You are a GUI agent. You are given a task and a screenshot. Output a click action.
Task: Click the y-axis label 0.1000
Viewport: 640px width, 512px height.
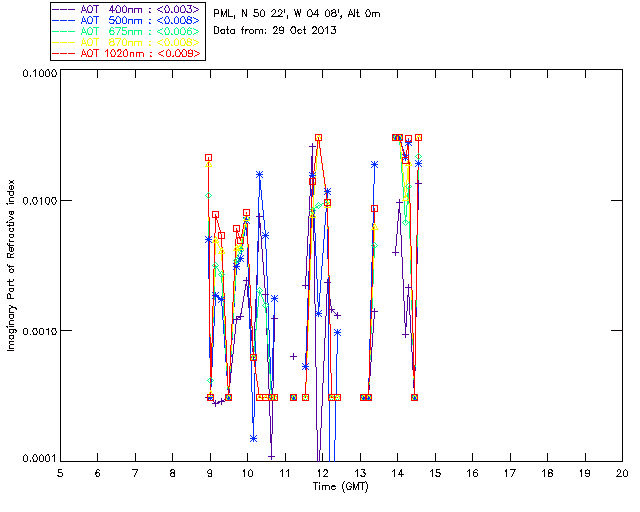[x=39, y=73]
